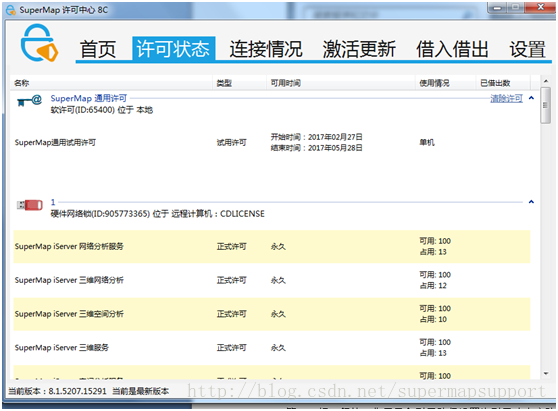Click 软许可(ID:65400) 位于 本地 text
Viewport: 558px width, 411px height.
pyautogui.click(x=101, y=110)
